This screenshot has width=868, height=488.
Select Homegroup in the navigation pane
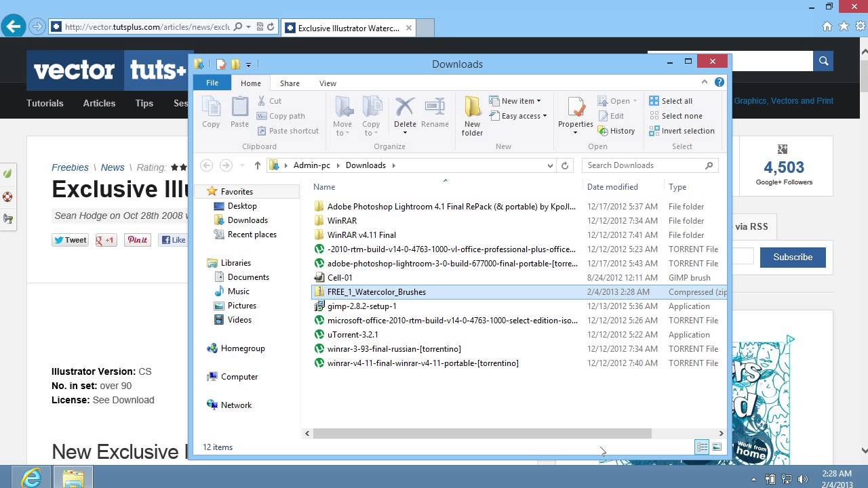pyautogui.click(x=235, y=348)
